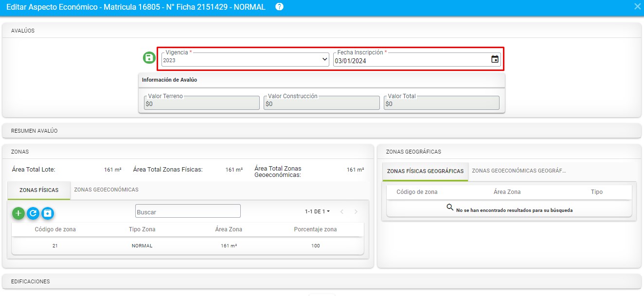Screen dimensions: 644x296
Task: Click the Valor Terreno field
Action: tap(201, 103)
